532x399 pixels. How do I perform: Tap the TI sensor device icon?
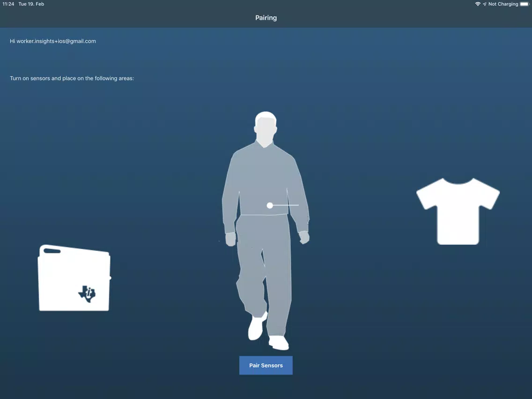74,278
